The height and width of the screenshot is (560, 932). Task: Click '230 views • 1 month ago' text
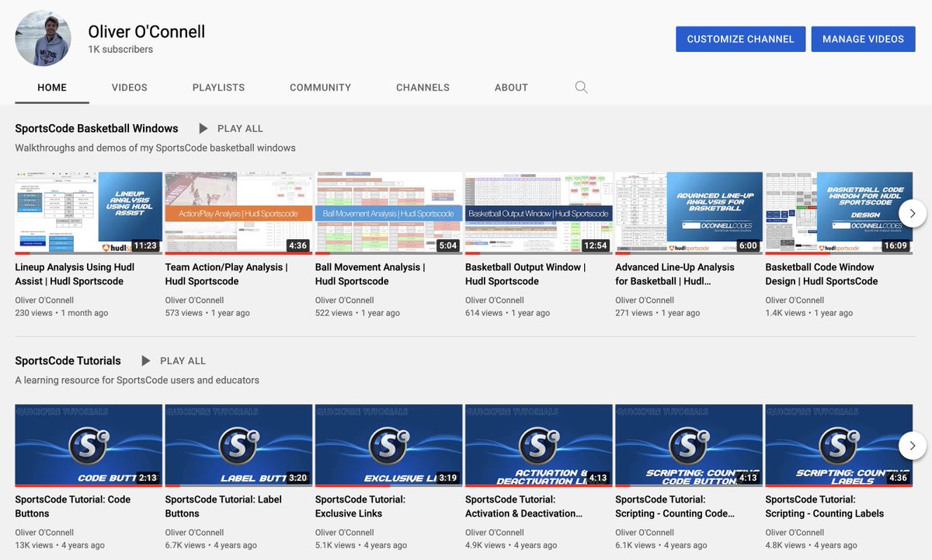[x=61, y=313]
